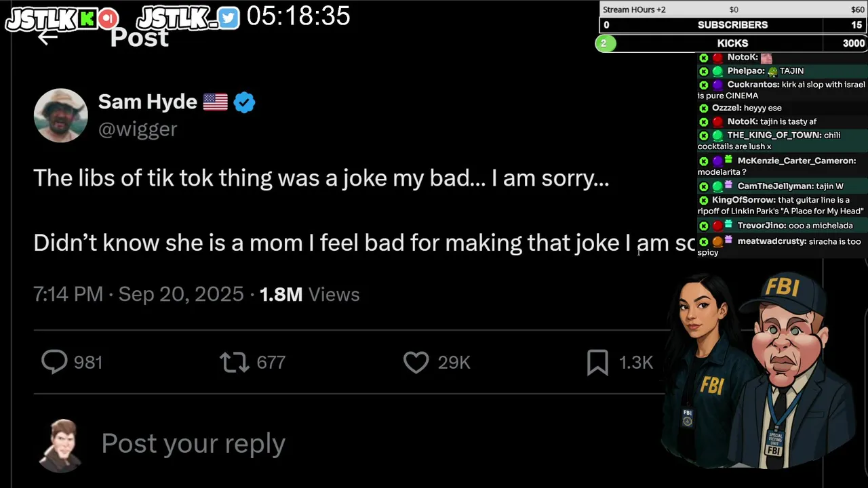Click the KICKS goal progress bar
The height and width of the screenshot is (488, 868).
point(732,43)
